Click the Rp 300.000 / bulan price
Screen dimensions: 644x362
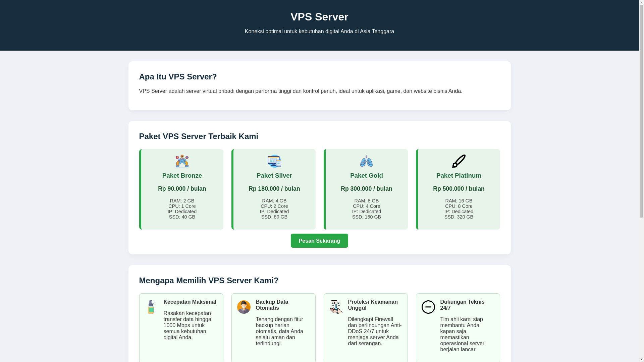tap(367, 189)
